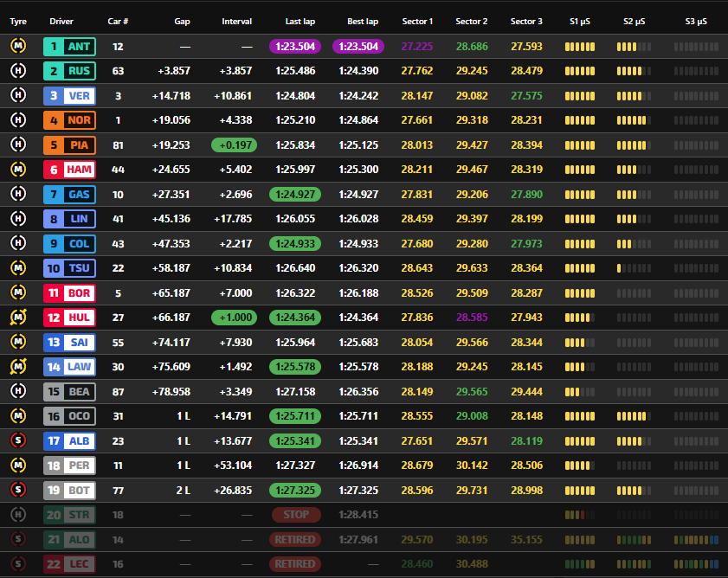Select the 6 HAM driver badge
This screenshot has height=578, width=728.
(69, 170)
